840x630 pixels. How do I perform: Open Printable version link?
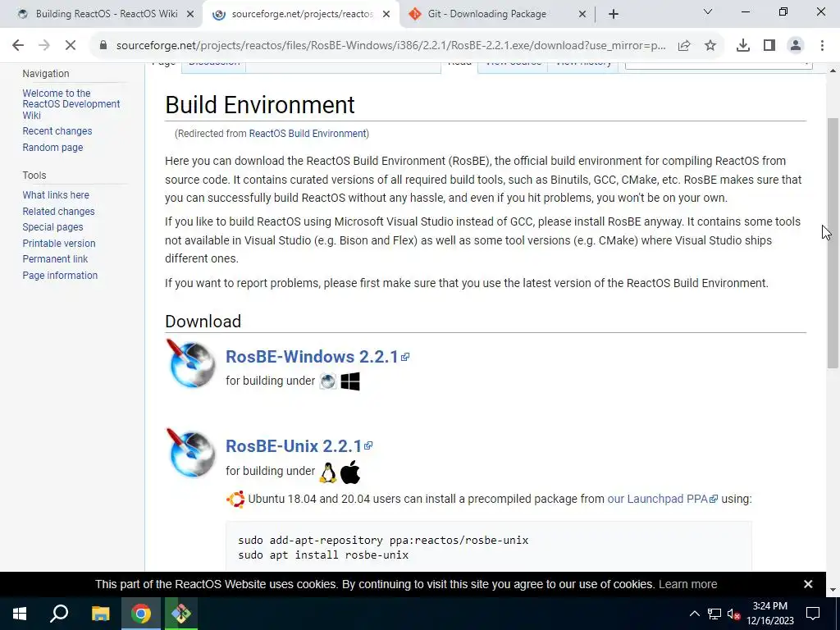click(x=59, y=243)
